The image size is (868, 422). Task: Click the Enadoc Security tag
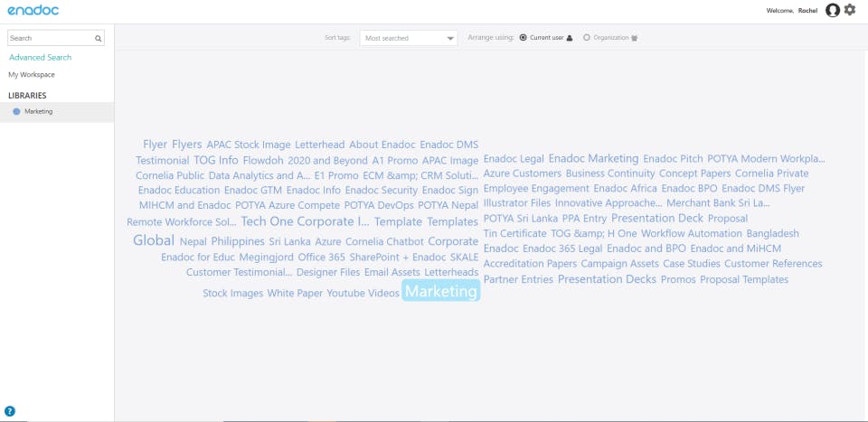382,191
